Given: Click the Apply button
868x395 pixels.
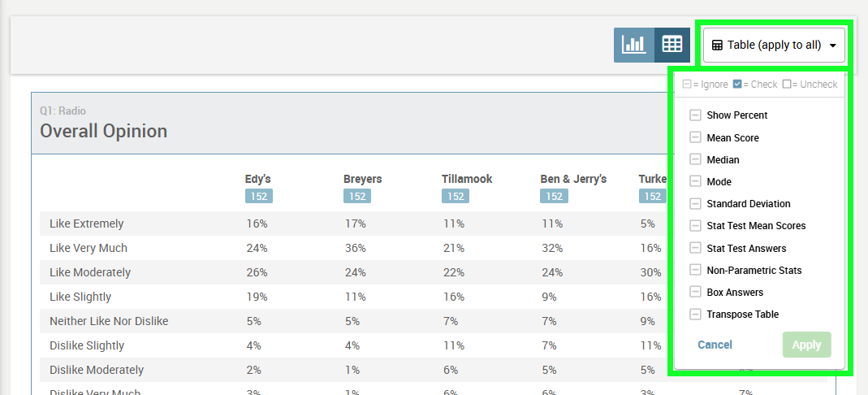Looking at the screenshot, I should point(806,345).
